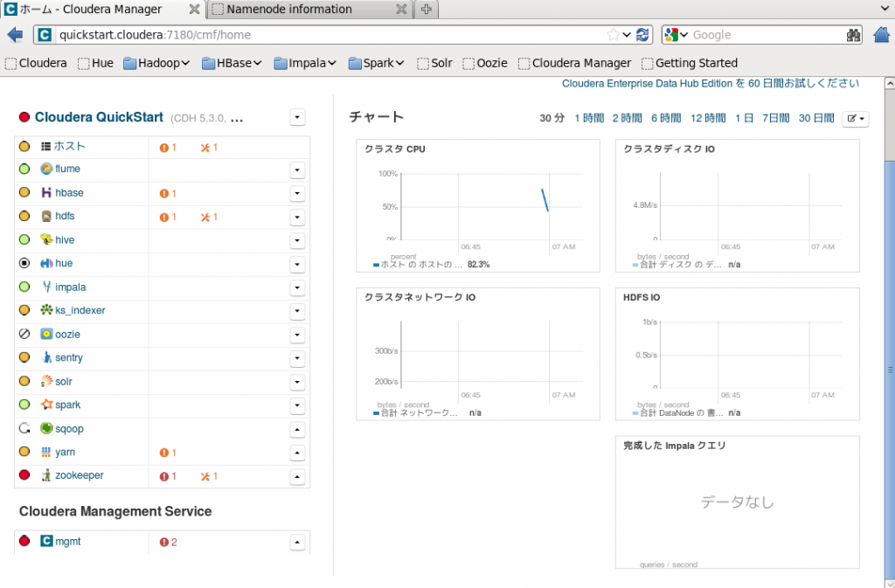Viewport: 895px width, 588px height.
Task: Bookmark page with the star icon
Action: [x=613, y=35]
